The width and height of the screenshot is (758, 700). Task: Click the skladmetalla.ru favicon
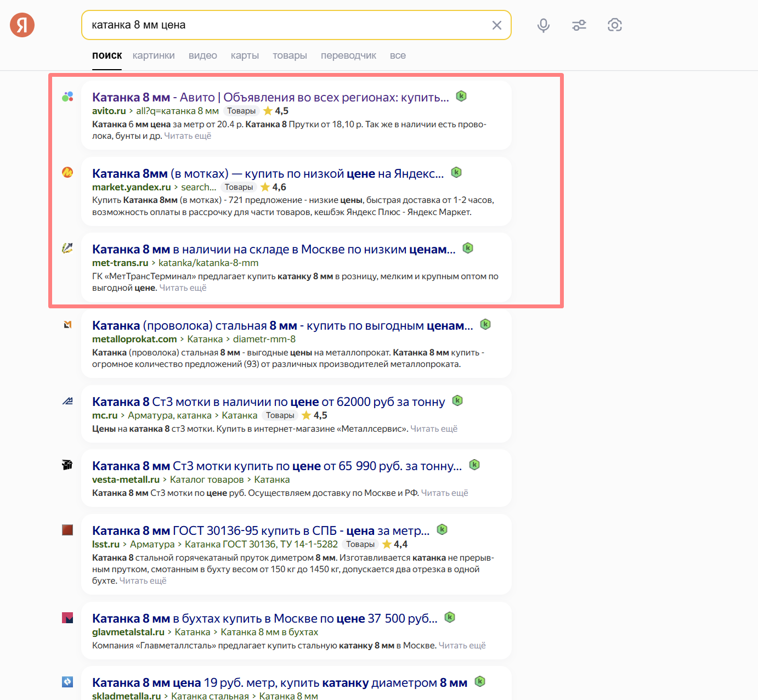pos(67,682)
